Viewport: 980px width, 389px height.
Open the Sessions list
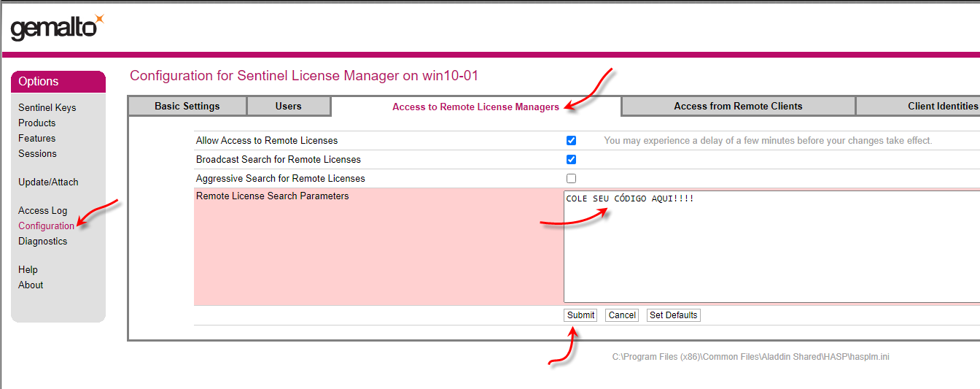(x=37, y=153)
